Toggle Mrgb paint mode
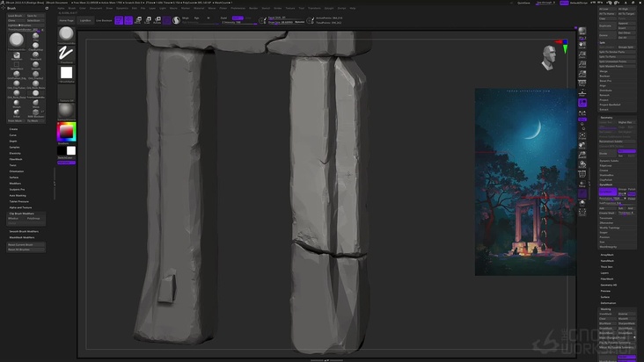This screenshot has width=644, height=362. [186, 18]
